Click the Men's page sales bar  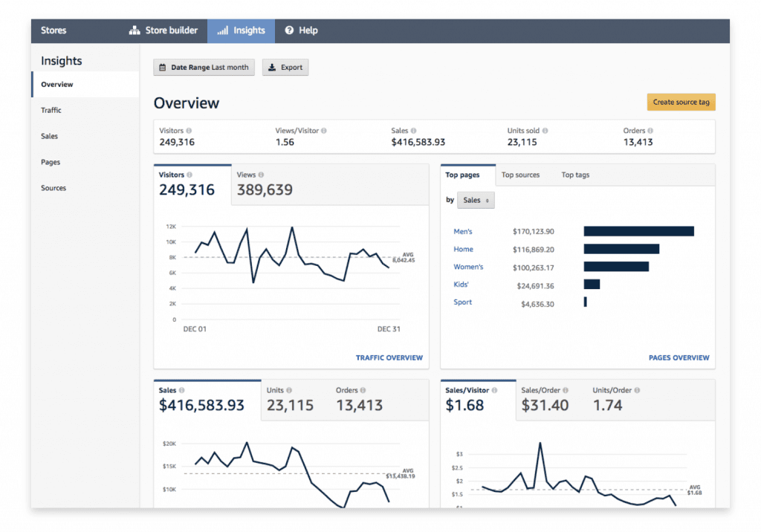click(638, 232)
